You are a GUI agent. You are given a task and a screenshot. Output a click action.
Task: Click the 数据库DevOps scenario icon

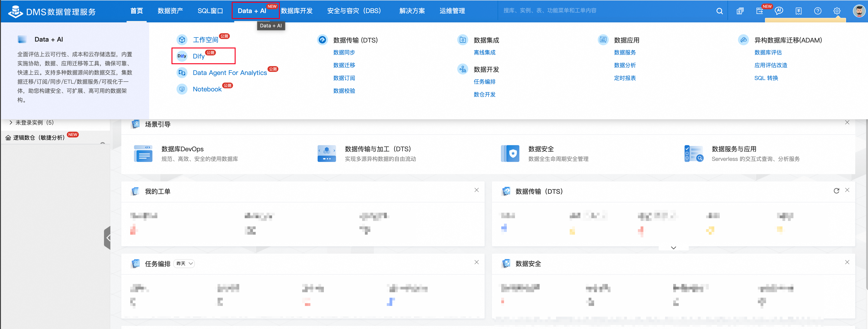143,154
